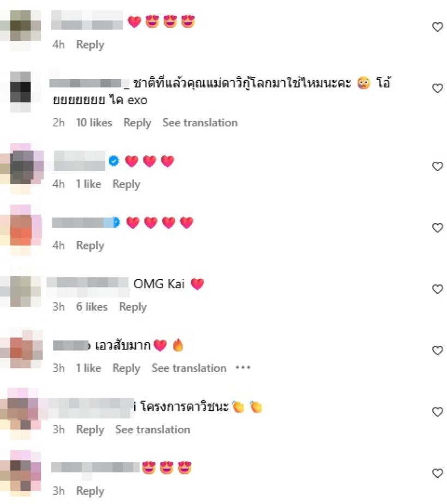See translation of the fire emoji comment
This screenshot has height=504, width=447.
189,368
